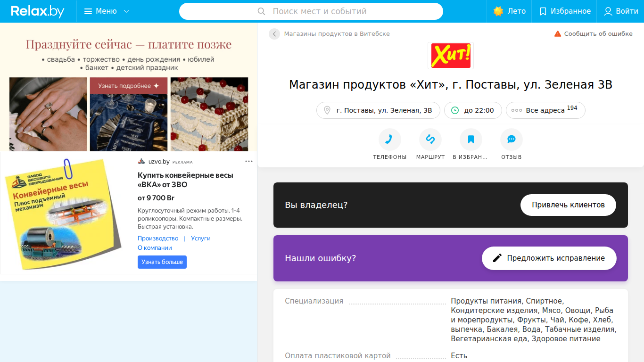Click the pencil icon in Предложить исправление

pos(497,258)
